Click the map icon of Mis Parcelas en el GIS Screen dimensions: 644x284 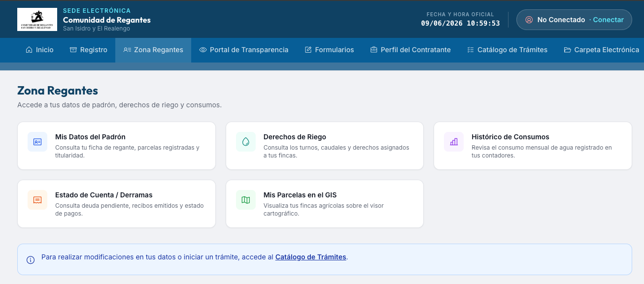tap(246, 200)
